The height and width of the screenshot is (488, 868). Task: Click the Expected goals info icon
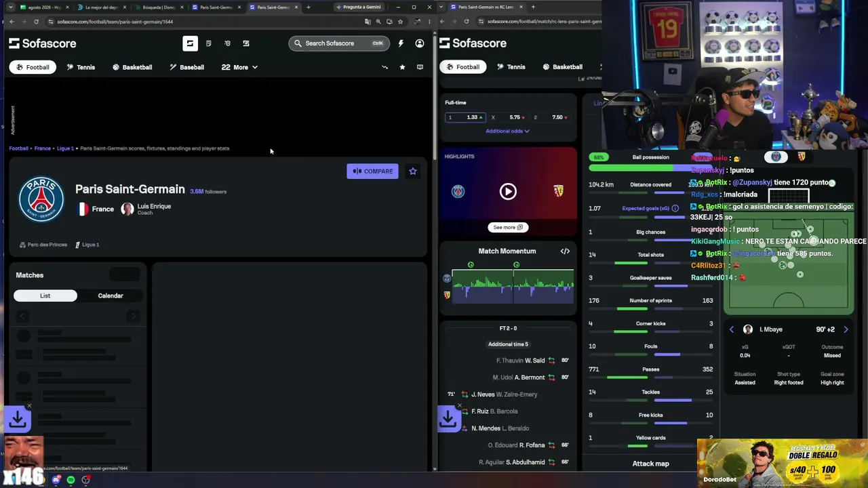click(x=675, y=208)
